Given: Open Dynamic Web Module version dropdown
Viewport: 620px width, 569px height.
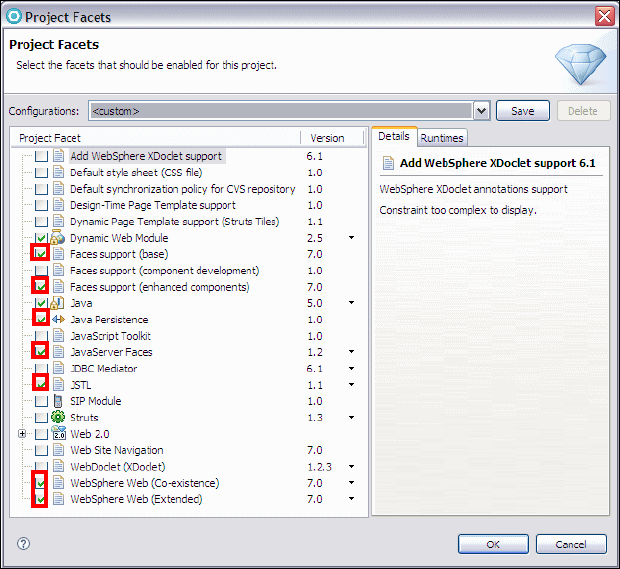Looking at the screenshot, I should click(351, 238).
